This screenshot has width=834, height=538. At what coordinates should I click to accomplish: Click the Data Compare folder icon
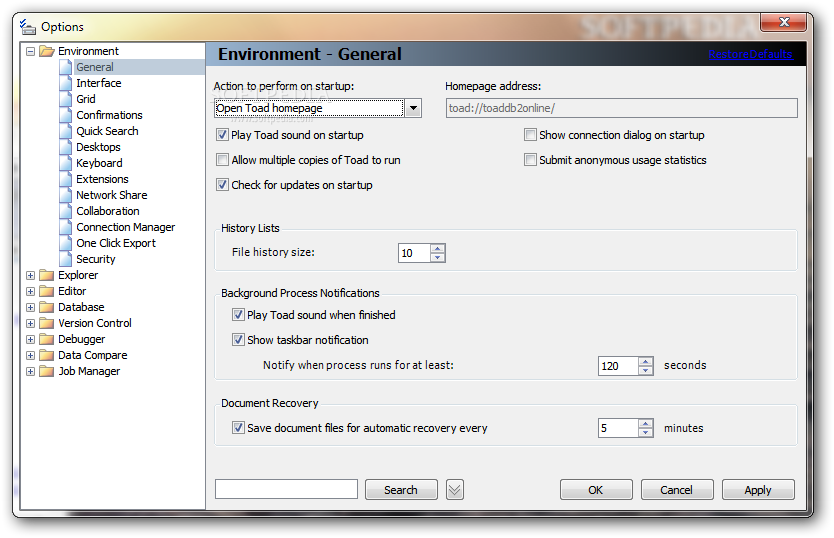[47, 355]
